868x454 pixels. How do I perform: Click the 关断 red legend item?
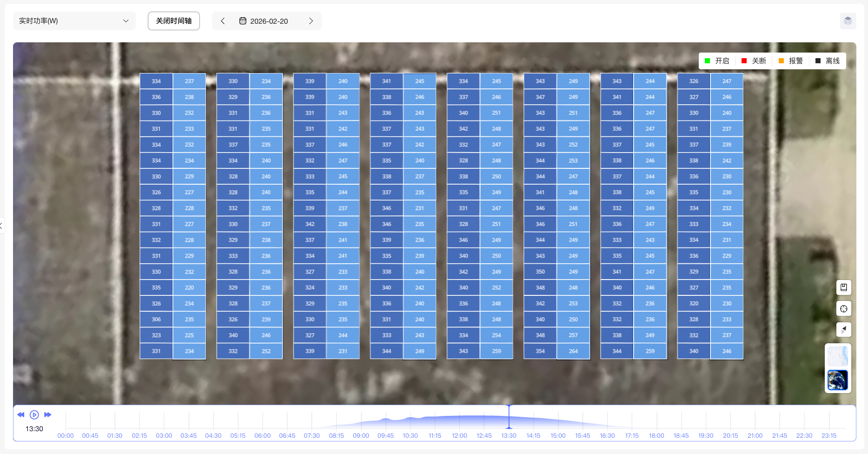(x=754, y=61)
